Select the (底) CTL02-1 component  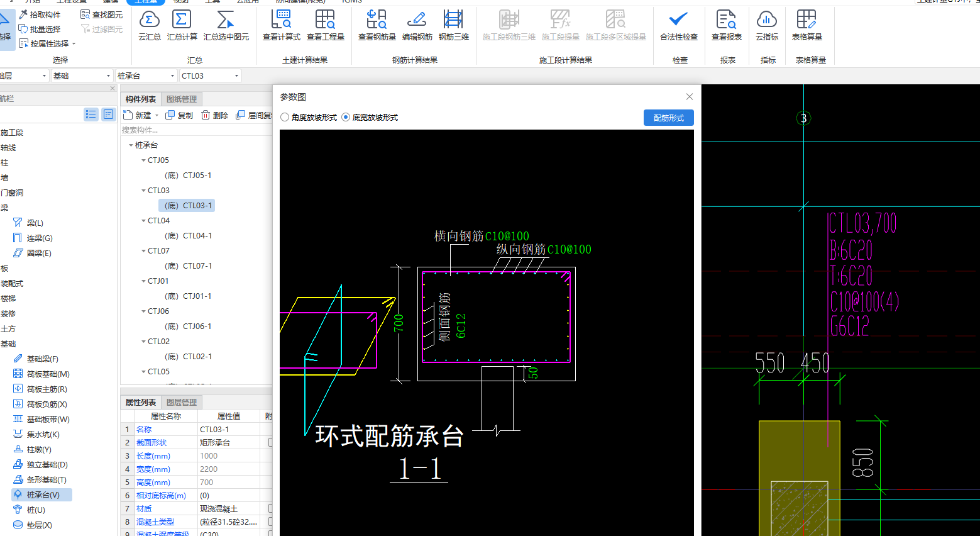(188, 357)
